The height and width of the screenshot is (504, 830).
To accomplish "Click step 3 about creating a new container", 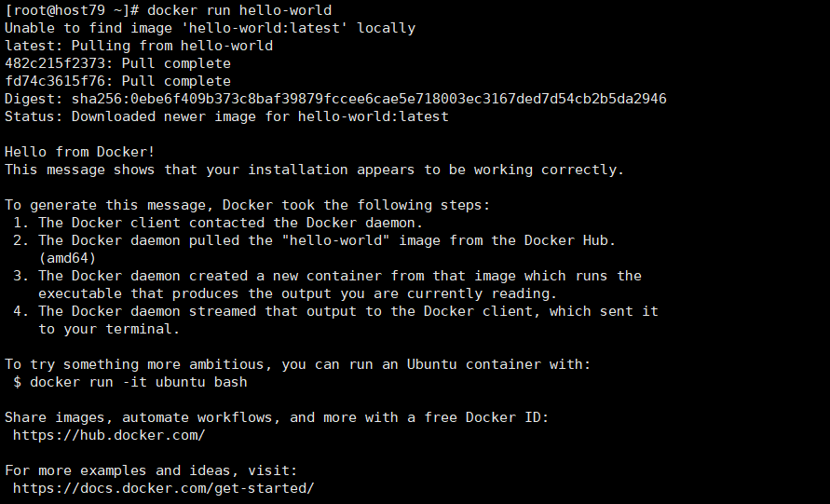I will pyautogui.click(x=339, y=276).
